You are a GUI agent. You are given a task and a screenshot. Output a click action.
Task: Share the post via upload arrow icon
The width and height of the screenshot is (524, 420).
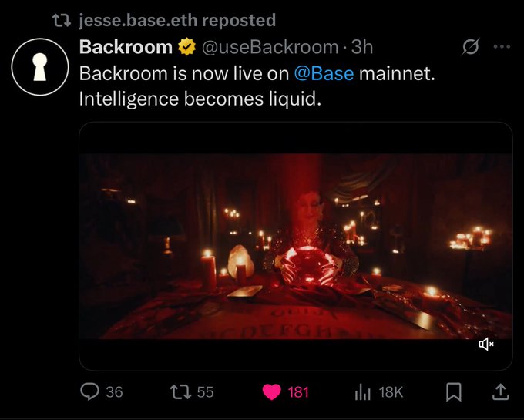[x=500, y=391]
